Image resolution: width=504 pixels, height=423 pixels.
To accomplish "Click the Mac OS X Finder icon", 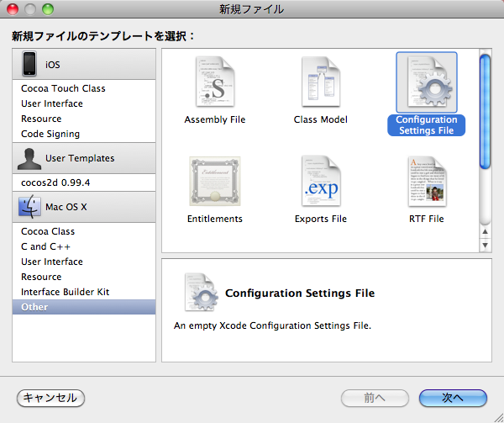I will point(29,207).
